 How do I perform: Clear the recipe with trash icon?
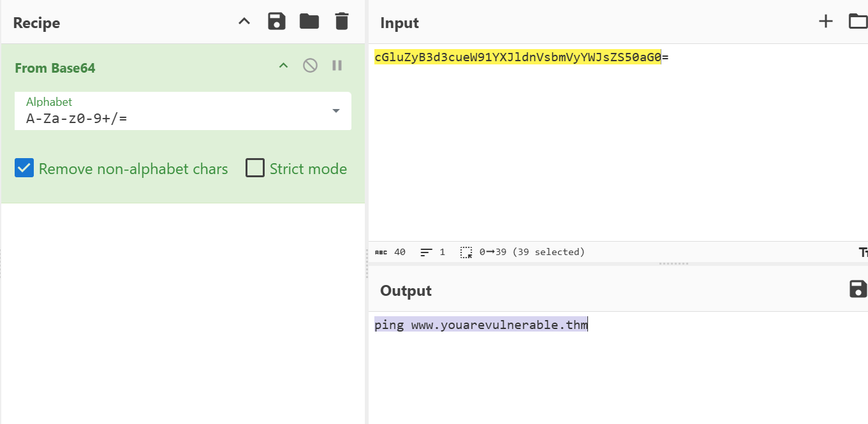tap(342, 21)
